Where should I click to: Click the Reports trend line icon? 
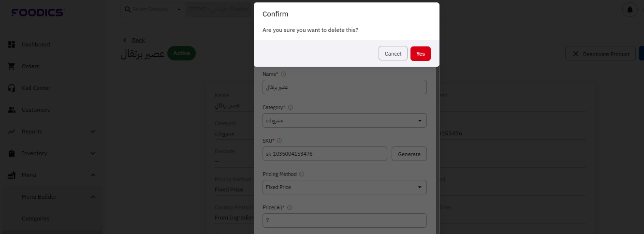tap(12, 132)
